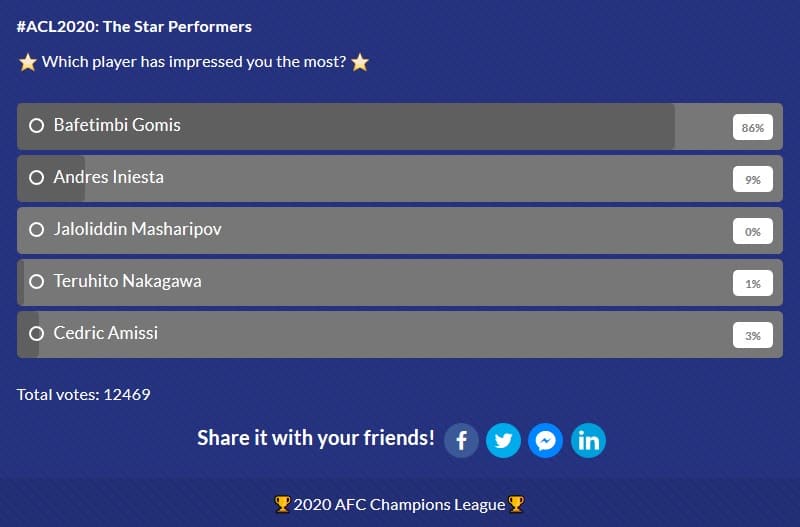
Task: Click the 3% result badge
Action: [753, 336]
